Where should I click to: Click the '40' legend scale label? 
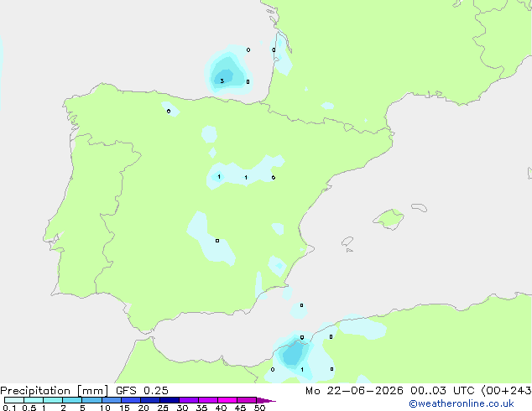[221, 408]
